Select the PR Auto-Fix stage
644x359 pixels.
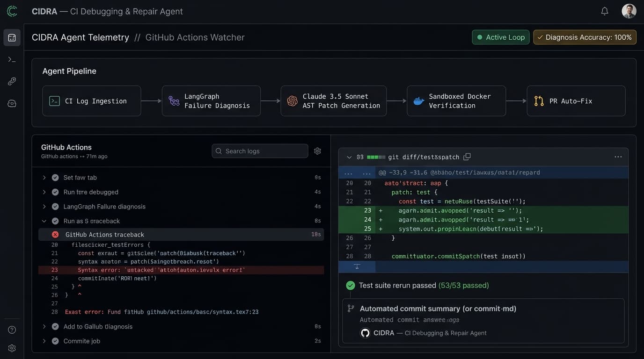click(576, 101)
